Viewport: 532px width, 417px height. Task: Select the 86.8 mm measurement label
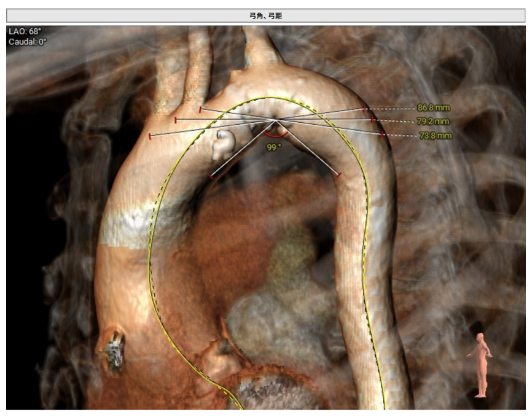tap(434, 108)
